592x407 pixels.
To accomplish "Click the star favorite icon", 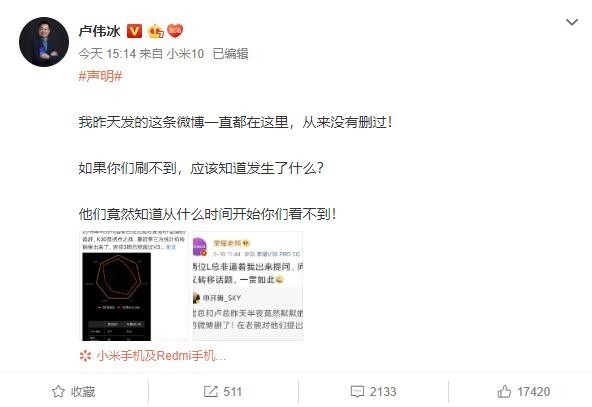I will coord(59,392).
